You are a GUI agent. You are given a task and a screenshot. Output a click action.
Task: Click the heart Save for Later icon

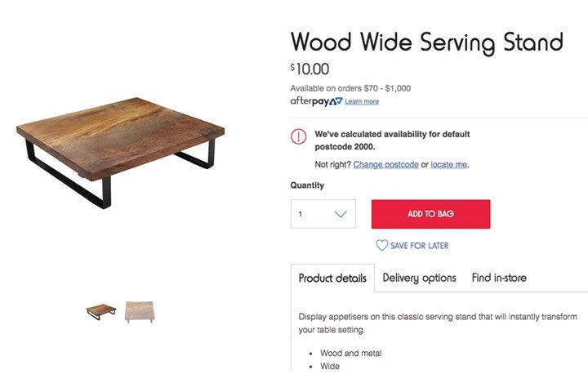pos(381,245)
